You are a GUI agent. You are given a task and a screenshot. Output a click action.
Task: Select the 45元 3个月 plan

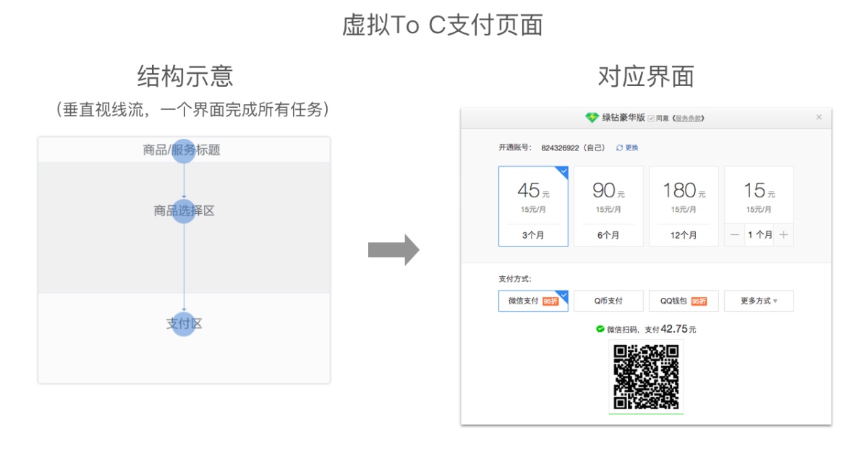(533, 206)
